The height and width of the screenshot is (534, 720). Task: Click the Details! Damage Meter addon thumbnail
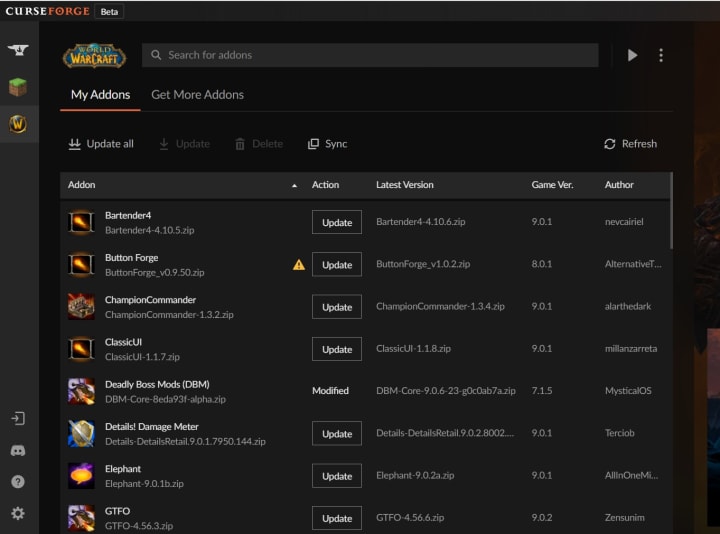81,433
